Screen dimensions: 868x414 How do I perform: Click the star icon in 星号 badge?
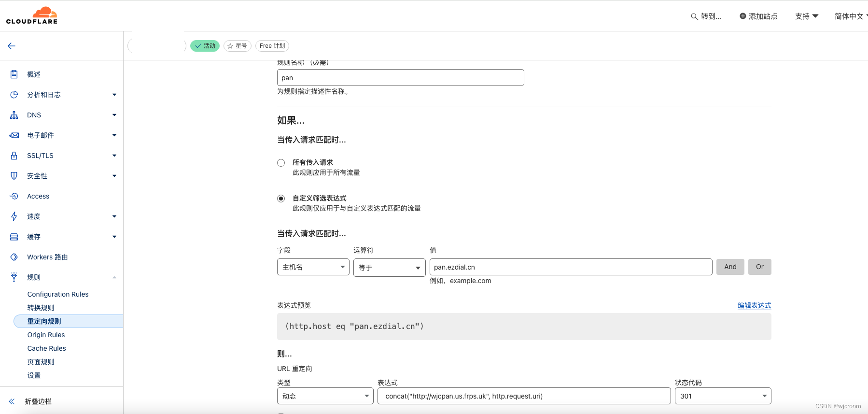[230, 46]
